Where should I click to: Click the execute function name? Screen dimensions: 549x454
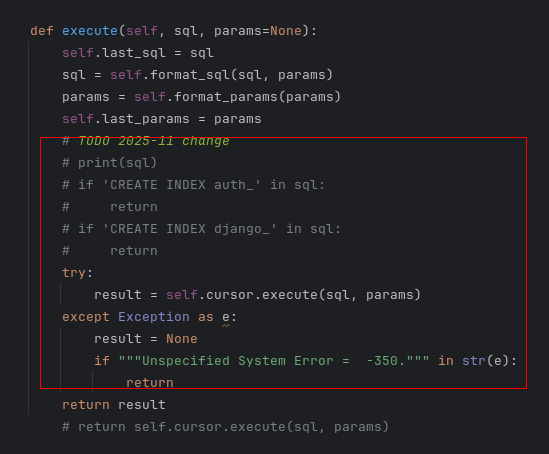pyautogui.click(x=90, y=31)
